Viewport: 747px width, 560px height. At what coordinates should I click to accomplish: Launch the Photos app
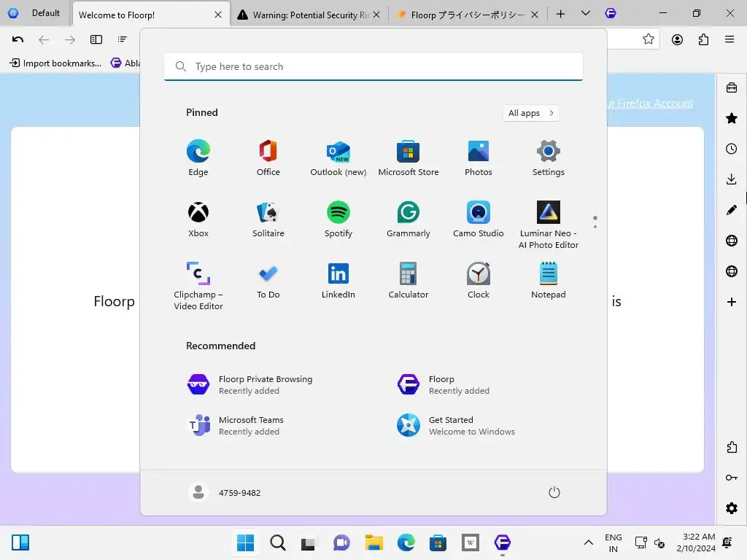point(479,158)
